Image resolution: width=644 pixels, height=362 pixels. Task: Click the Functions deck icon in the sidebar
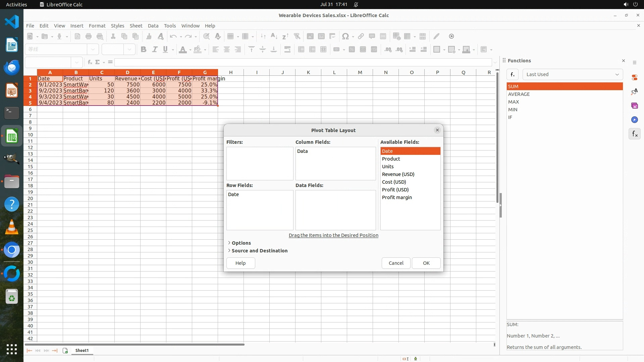point(634,134)
